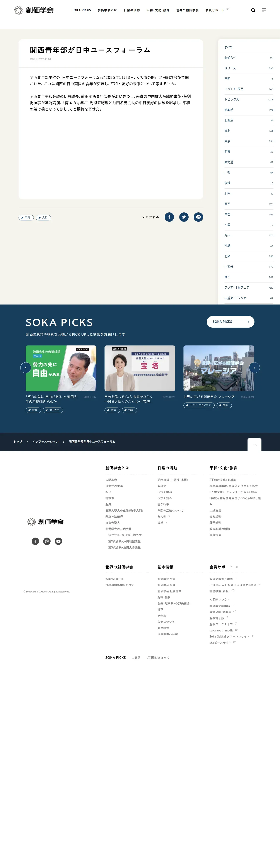Show previous SOKA PICKS carousel slide
Screen dimensions: 280x868
tap(26, 368)
